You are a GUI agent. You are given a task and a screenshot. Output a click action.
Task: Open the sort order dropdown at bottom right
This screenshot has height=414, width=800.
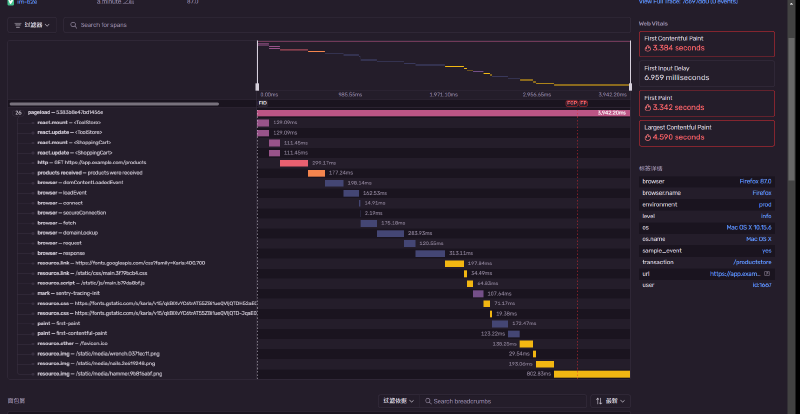pyautogui.click(x=612, y=401)
